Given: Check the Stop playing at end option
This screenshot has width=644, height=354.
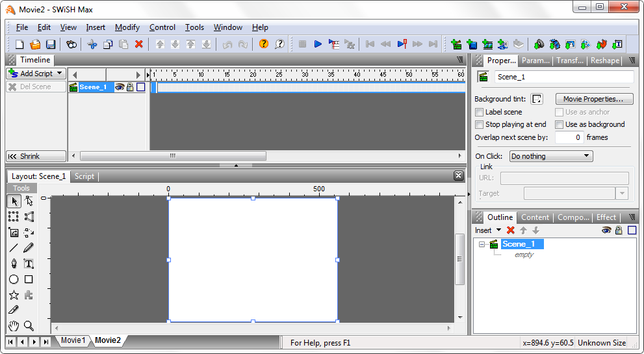Looking at the screenshot, I should click(x=480, y=124).
